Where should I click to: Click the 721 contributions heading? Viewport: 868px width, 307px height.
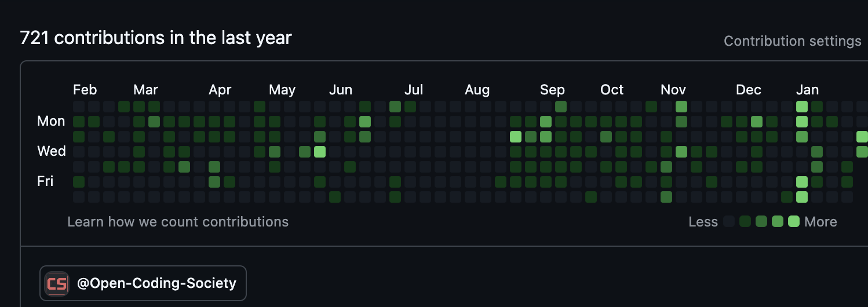click(156, 38)
